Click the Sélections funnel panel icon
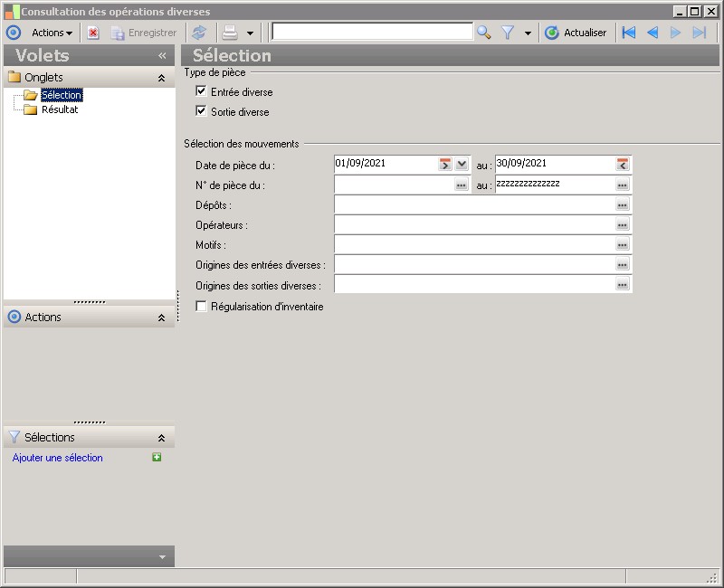This screenshot has width=724, height=588. click(x=14, y=437)
